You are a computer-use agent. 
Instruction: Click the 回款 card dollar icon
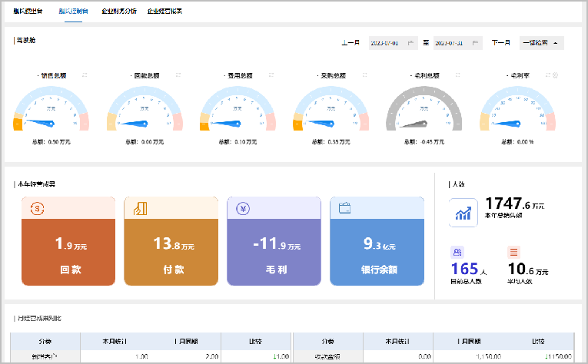pyautogui.click(x=36, y=207)
